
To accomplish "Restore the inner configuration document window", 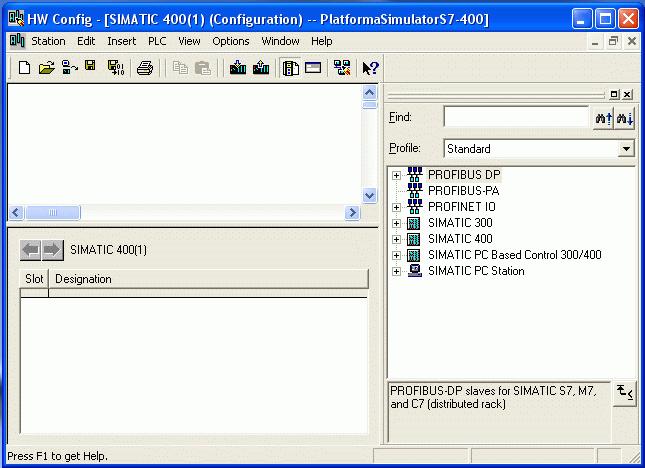I will pyautogui.click(x=613, y=42).
